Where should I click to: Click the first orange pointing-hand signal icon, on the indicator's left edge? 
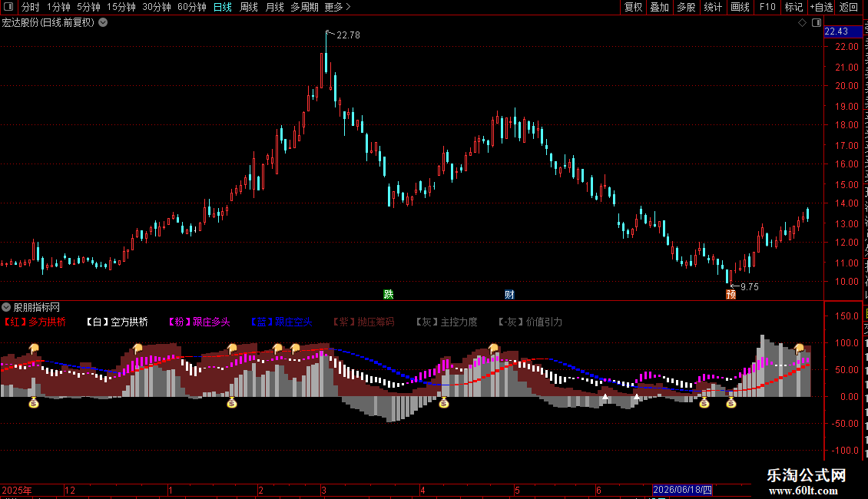coord(34,349)
